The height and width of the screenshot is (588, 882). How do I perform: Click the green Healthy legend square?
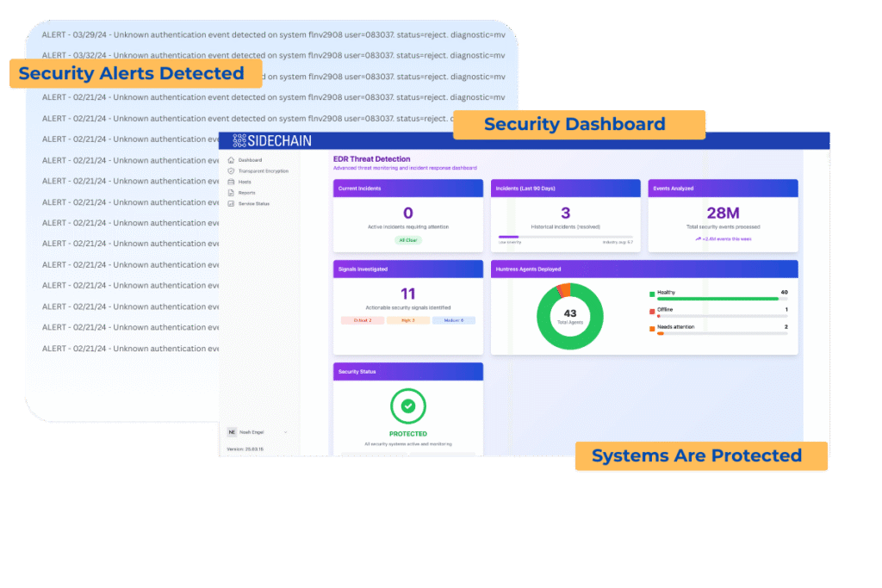(652, 294)
